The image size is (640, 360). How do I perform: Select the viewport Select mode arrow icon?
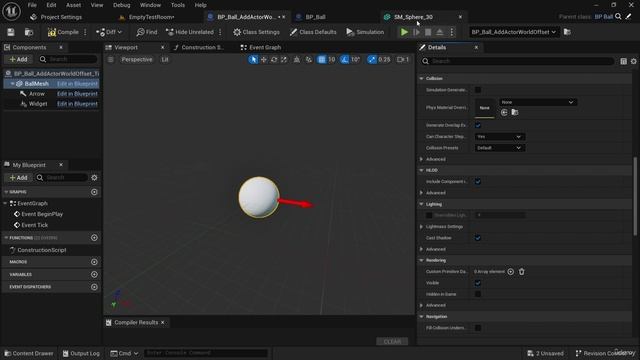coord(253,60)
